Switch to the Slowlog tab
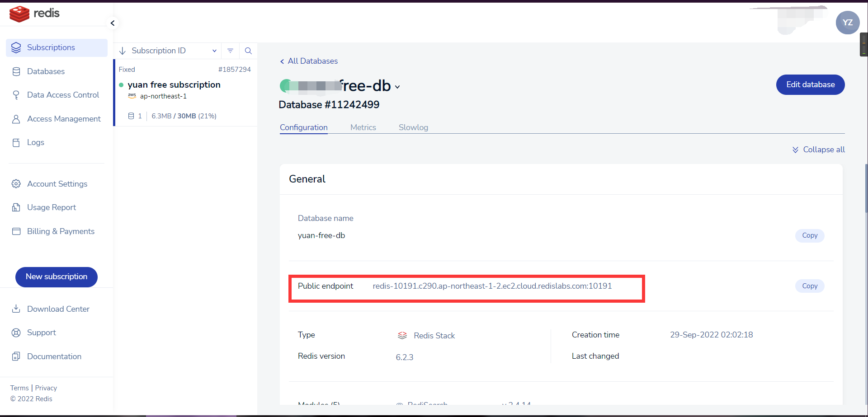Viewport: 868px width, 417px height. [x=413, y=127]
